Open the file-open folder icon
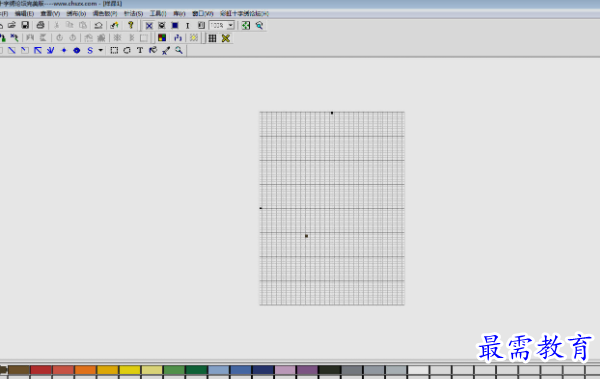Viewport: 600px width, 379px height. coord(12,25)
